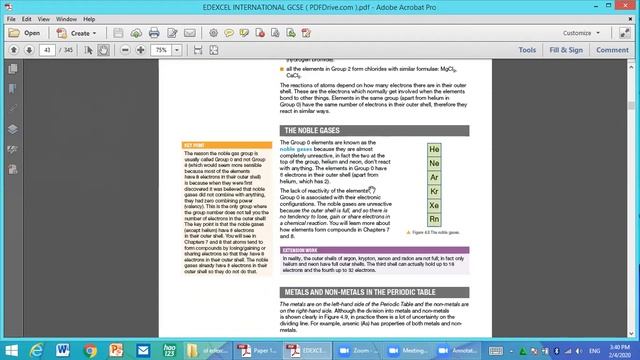Open the Windows Start button
Viewport: 640px width, 360px height.
11,351
